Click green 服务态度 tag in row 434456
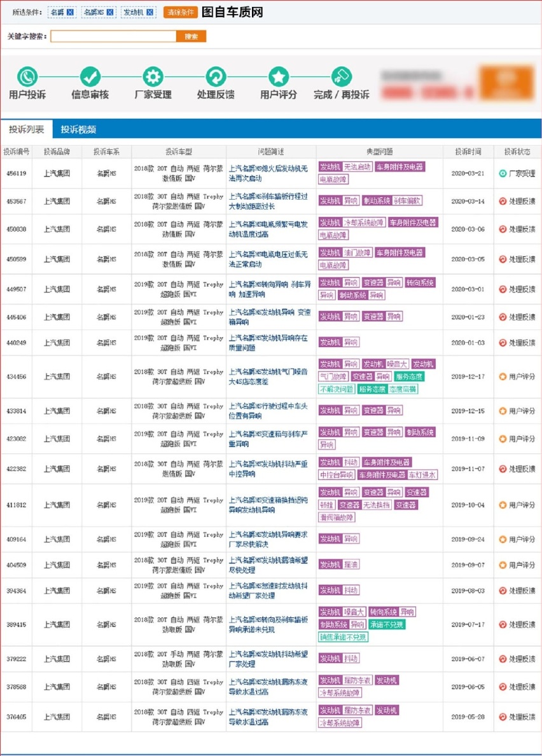This screenshot has width=542, height=756. point(409,376)
